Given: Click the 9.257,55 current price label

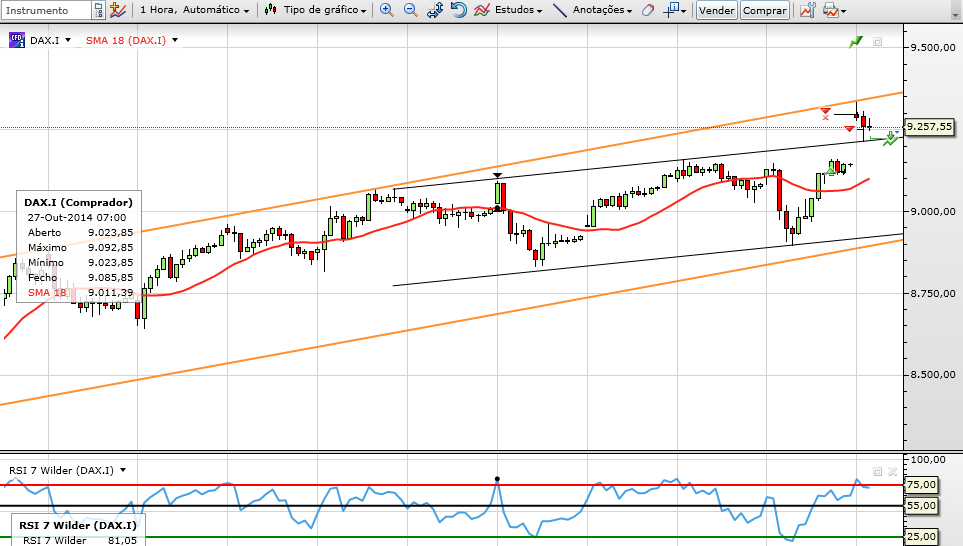Looking at the screenshot, I should [930, 127].
